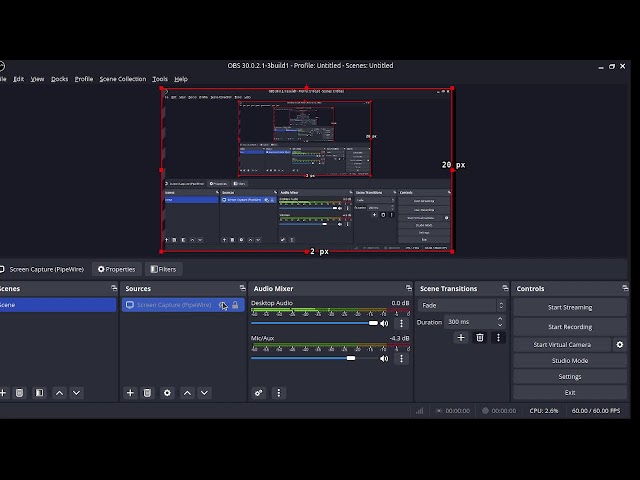Toggle visibility of Screen Capture source
640x480 pixels.
(x=223, y=305)
